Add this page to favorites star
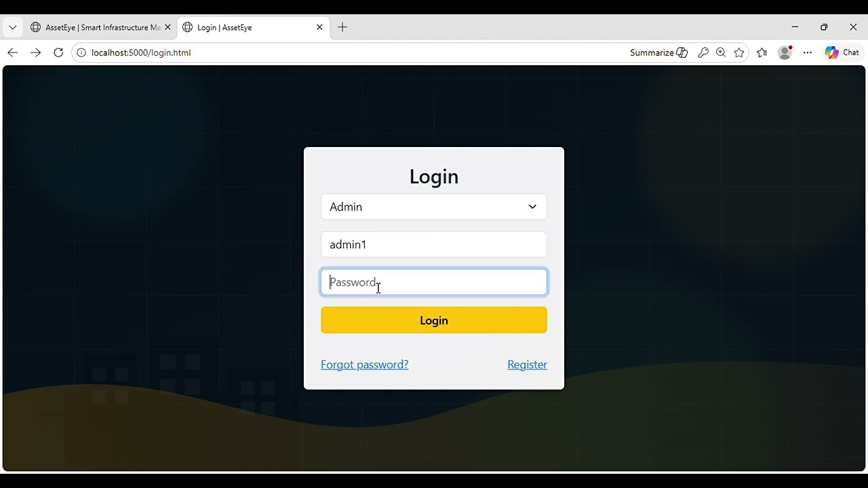The image size is (868, 488). coord(739,53)
